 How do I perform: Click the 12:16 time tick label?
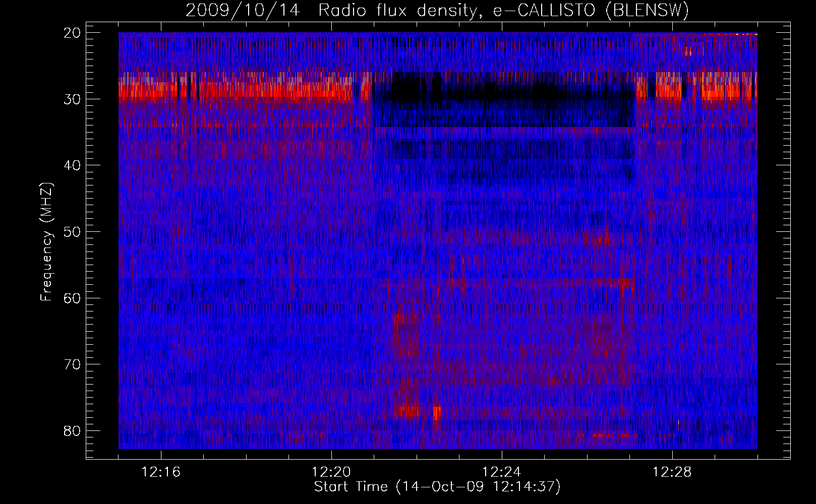[161, 472]
